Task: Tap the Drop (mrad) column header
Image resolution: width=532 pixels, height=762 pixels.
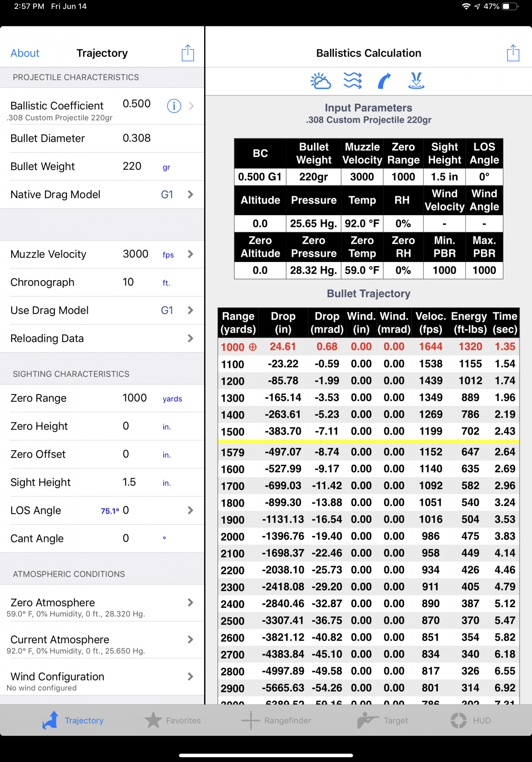Action: pos(327,323)
